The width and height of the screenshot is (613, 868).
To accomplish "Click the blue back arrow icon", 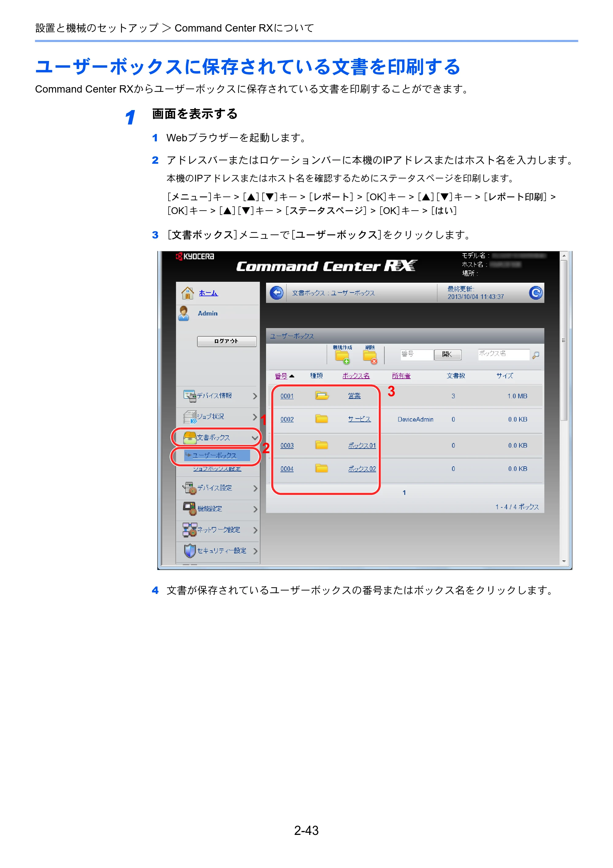I will click(x=277, y=293).
